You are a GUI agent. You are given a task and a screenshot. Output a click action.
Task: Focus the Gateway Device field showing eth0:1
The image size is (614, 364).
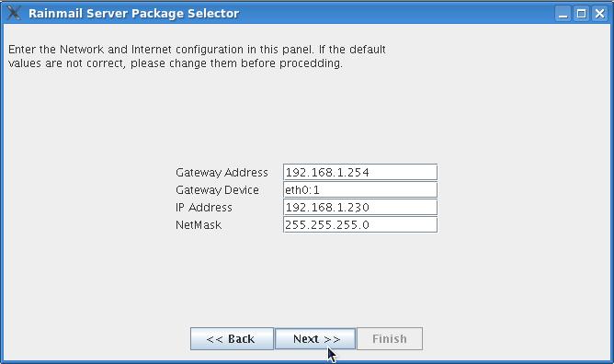pos(360,190)
